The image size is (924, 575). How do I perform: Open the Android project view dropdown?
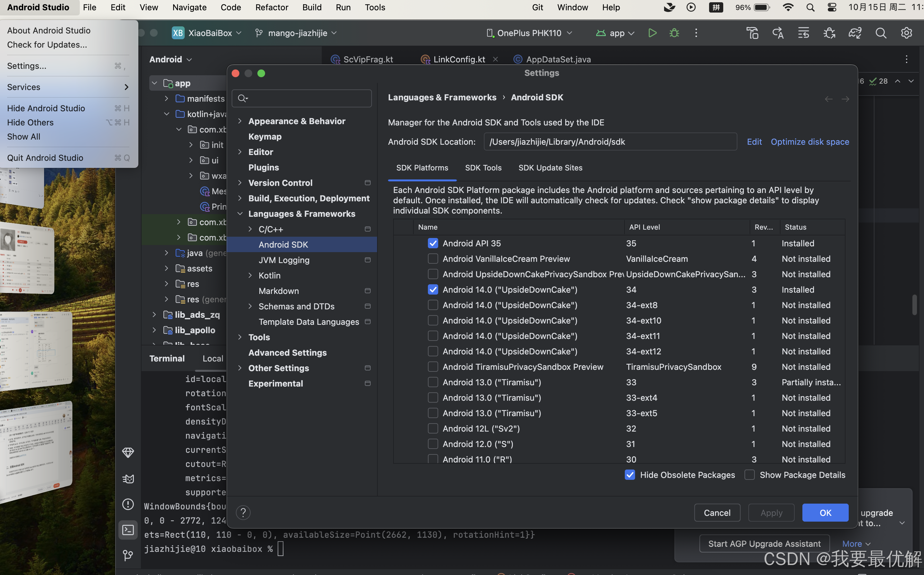(x=171, y=59)
